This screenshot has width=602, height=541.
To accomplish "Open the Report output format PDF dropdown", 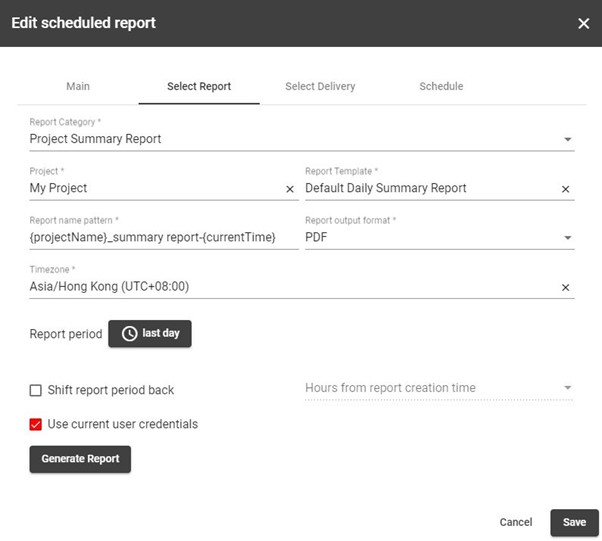I will click(440, 237).
